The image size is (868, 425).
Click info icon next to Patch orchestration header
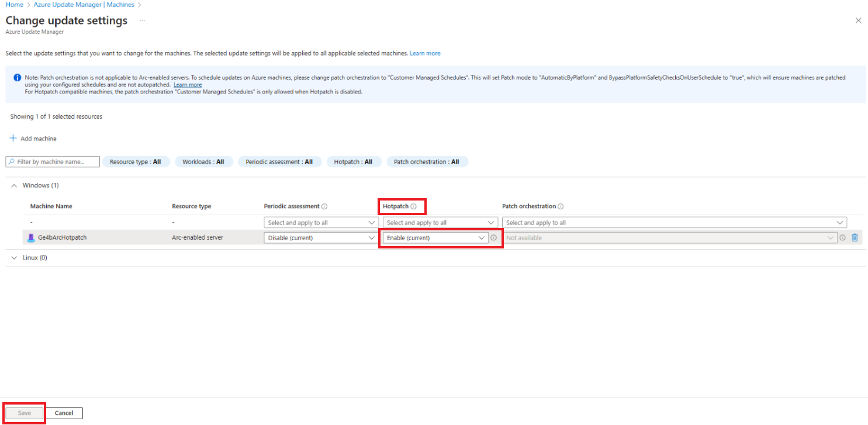[x=561, y=206]
